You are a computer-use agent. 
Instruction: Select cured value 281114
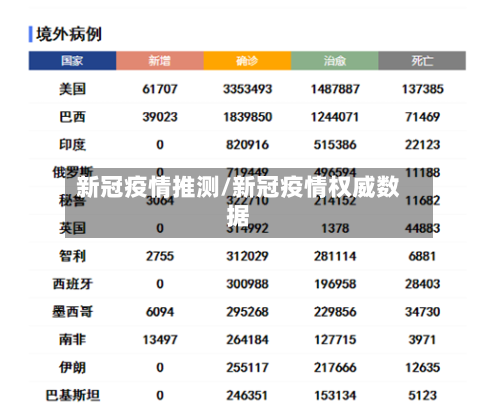[x=335, y=256]
